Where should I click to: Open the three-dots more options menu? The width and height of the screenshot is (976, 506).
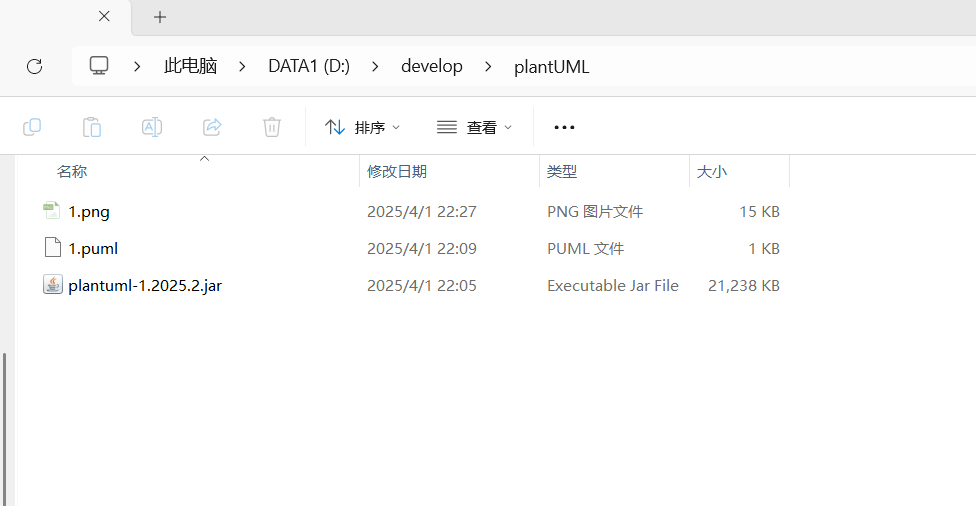click(564, 127)
